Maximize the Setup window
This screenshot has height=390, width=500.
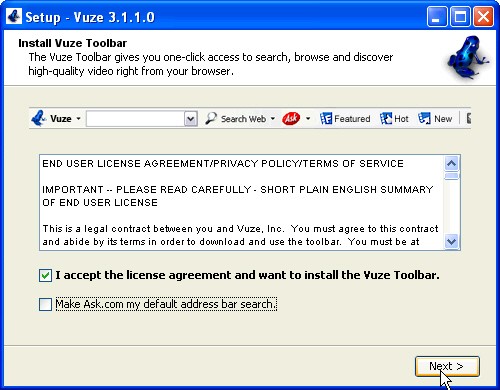click(x=460, y=16)
